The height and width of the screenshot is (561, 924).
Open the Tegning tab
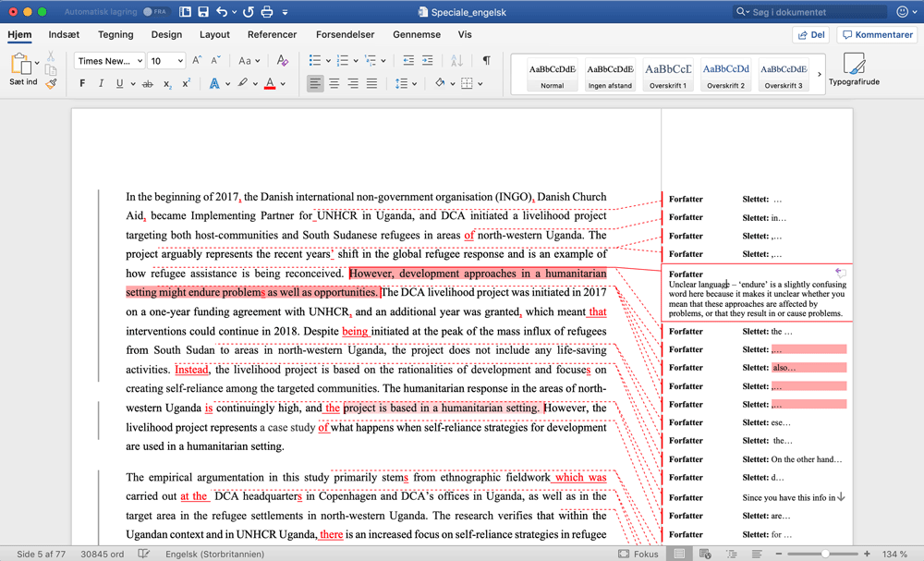[x=115, y=34]
